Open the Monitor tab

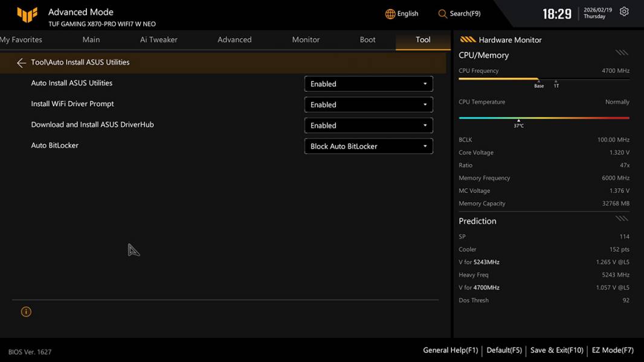306,40
